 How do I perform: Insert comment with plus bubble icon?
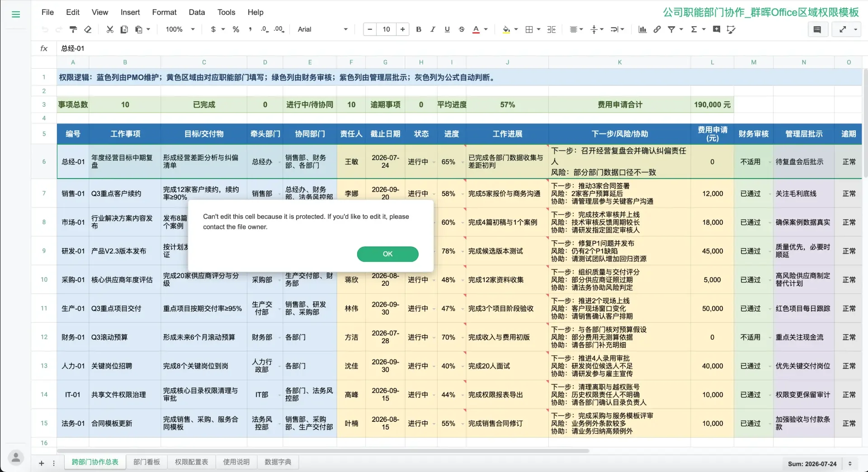(717, 29)
